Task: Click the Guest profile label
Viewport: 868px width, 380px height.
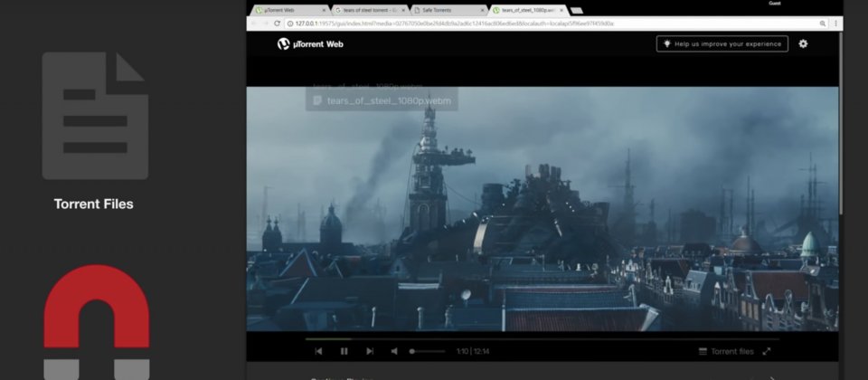Action: (x=775, y=4)
